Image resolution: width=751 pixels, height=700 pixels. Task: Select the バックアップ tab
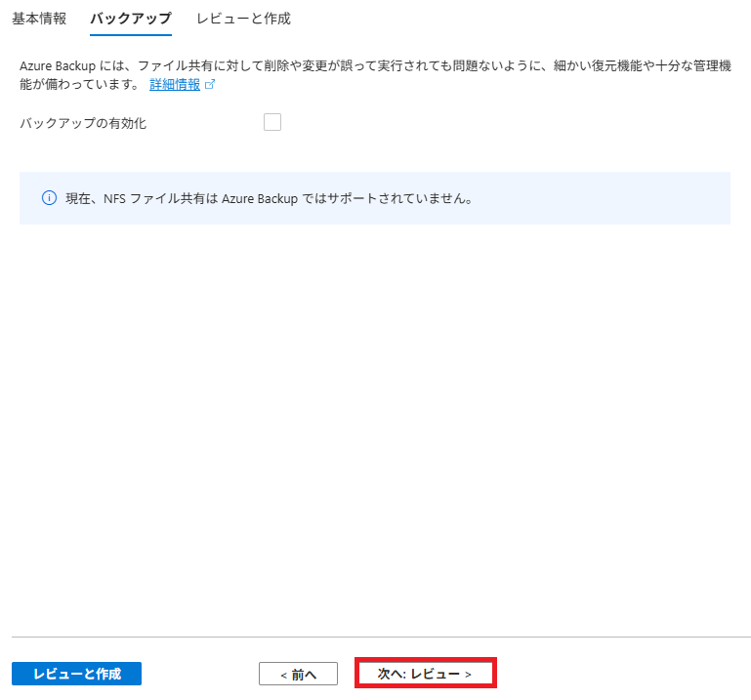point(131,19)
